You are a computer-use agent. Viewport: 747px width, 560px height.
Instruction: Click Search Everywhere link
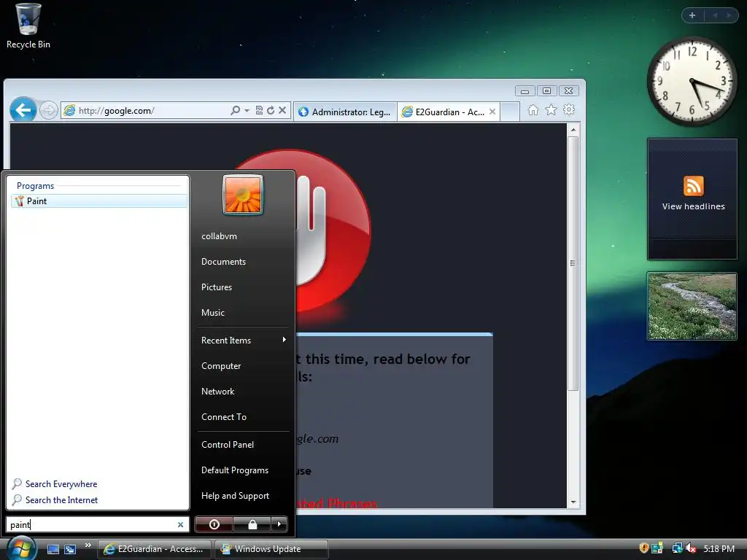(x=61, y=484)
